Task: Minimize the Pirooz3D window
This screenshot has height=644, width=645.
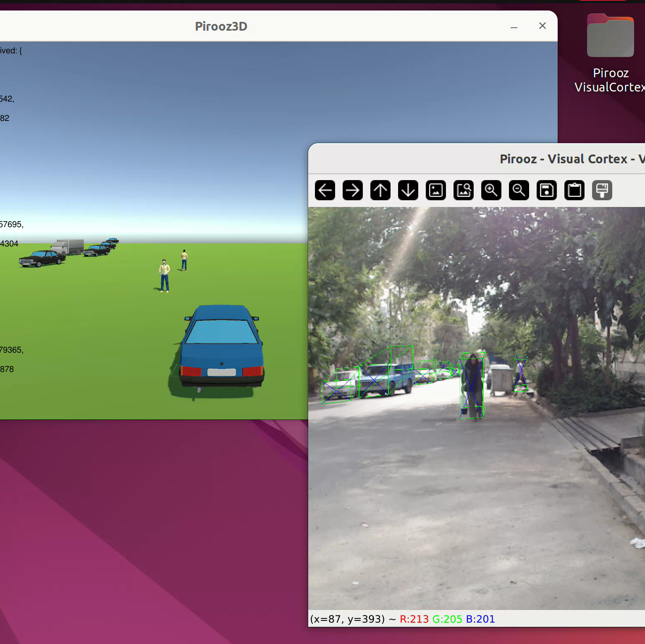Action: pos(514,27)
